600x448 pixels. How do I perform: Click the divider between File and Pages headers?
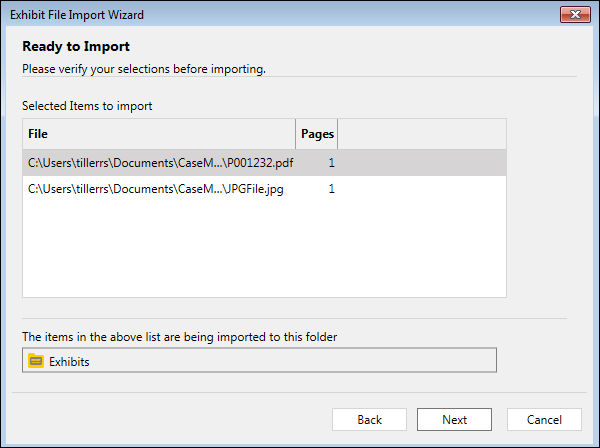[295, 134]
